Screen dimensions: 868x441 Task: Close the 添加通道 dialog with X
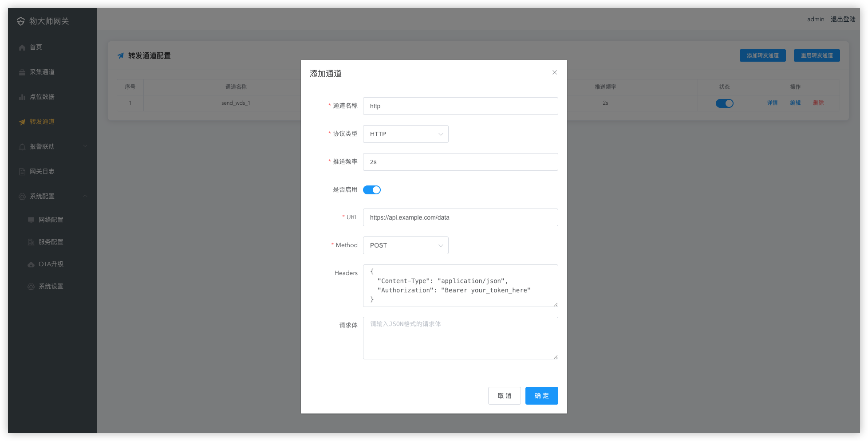tap(554, 72)
